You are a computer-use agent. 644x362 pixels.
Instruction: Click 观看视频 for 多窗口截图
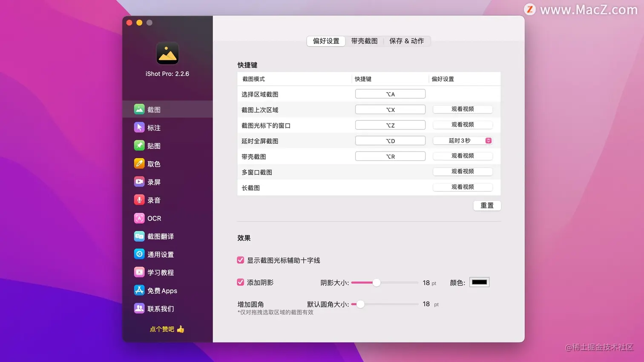463,171
